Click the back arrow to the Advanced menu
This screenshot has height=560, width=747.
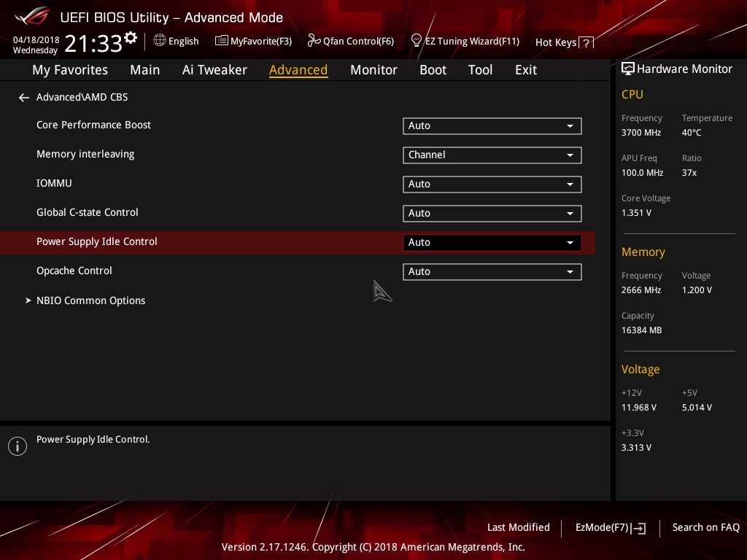tap(24, 98)
